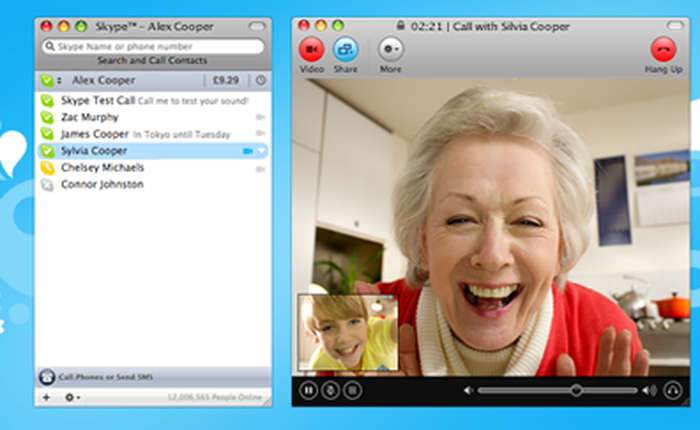700x430 pixels.
Task: Click the call volume slider knob
Action: [x=576, y=390]
